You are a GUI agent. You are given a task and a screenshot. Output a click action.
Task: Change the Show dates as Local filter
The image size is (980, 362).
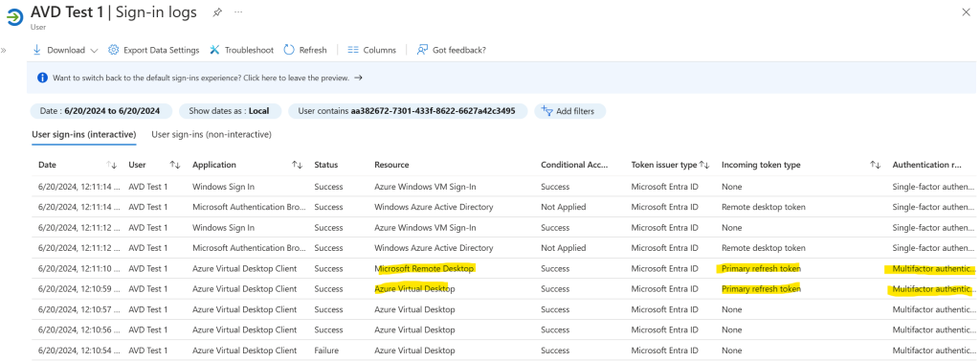[x=230, y=111]
